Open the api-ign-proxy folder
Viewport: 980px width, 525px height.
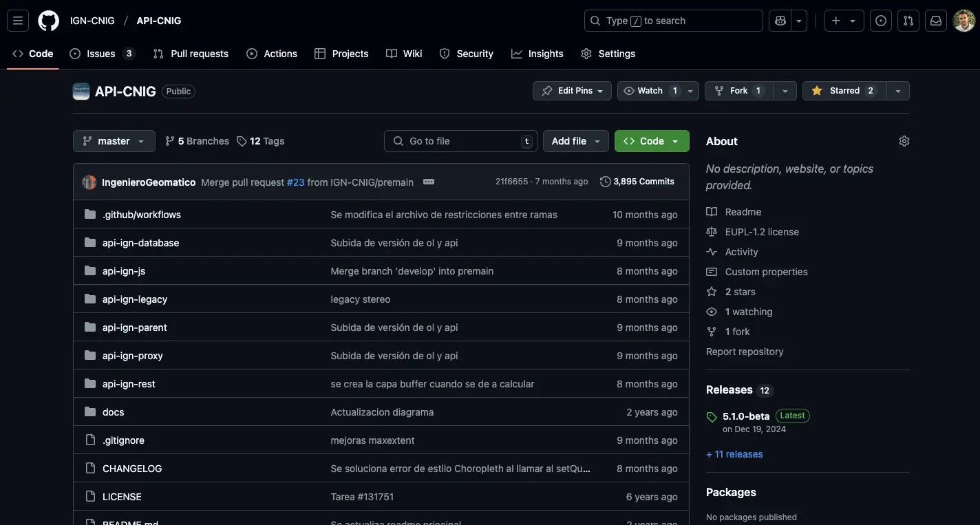133,356
